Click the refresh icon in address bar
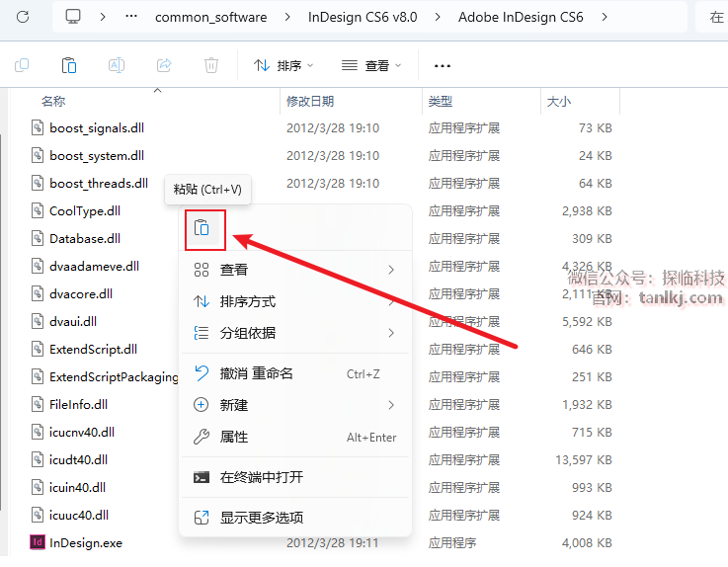The height and width of the screenshot is (567, 728). point(23,17)
